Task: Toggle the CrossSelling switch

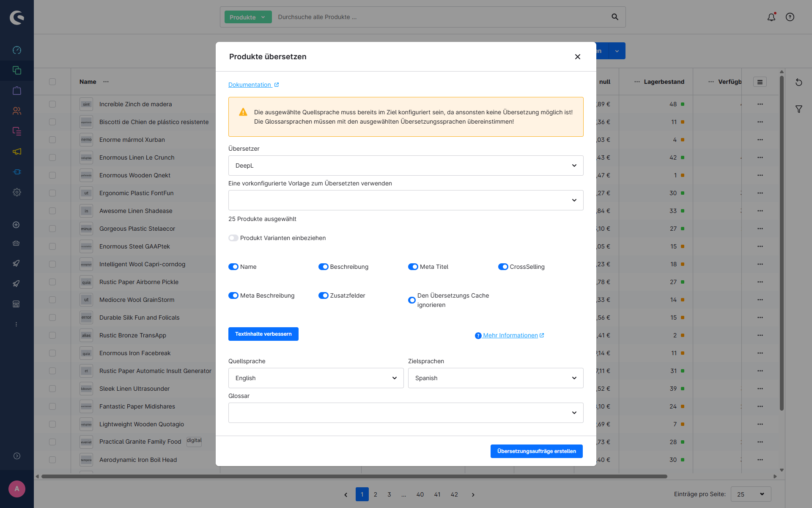Action: (x=503, y=267)
